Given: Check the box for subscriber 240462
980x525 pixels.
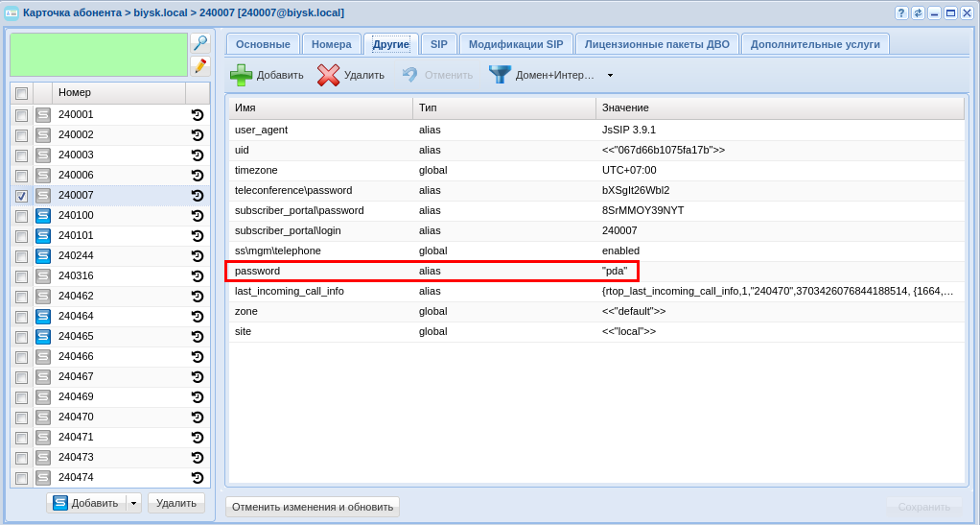Looking at the screenshot, I should 22,297.
